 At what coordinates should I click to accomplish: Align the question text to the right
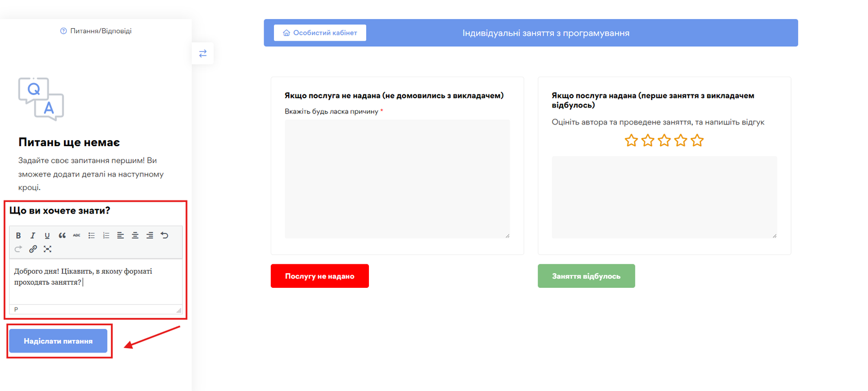coord(150,236)
